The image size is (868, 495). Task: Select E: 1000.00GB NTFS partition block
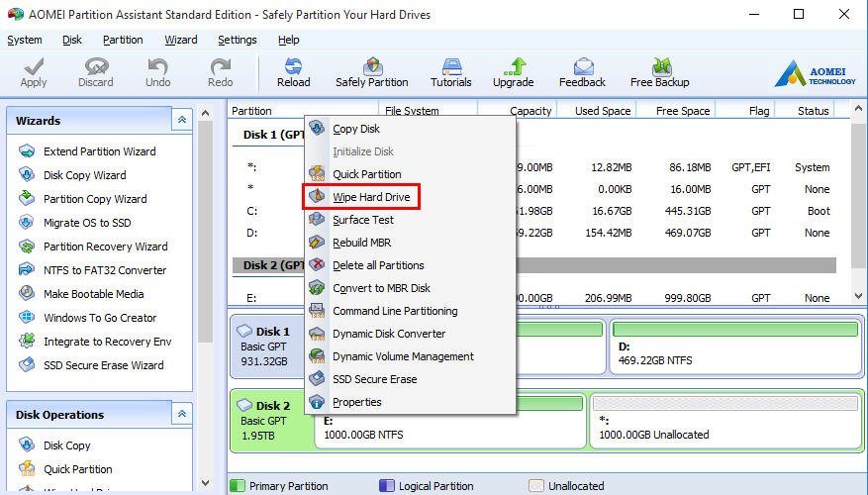click(x=450, y=421)
